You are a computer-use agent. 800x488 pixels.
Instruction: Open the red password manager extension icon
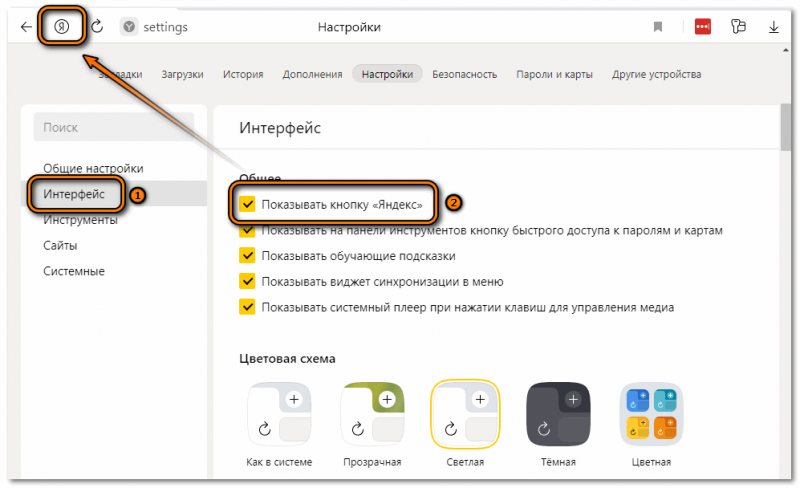(703, 27)
